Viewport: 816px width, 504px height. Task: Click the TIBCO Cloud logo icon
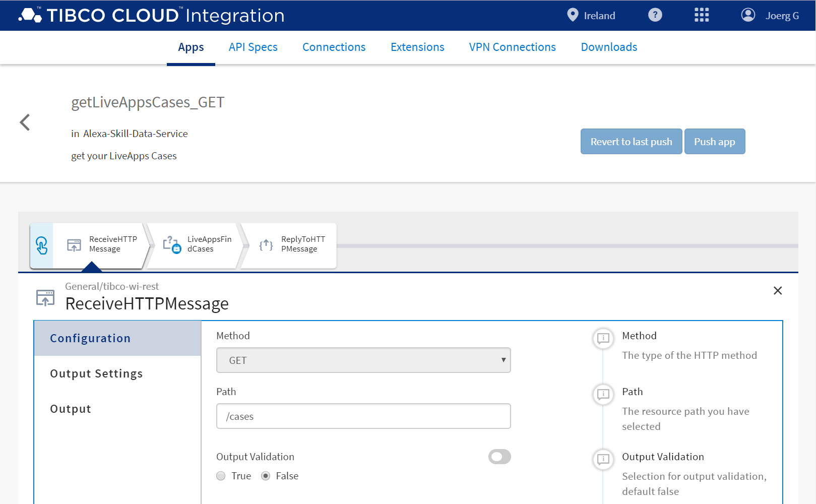point(30,15)
